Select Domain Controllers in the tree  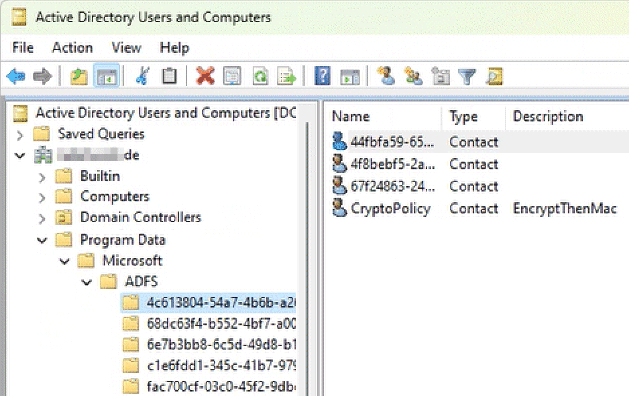tap(140, 217)
